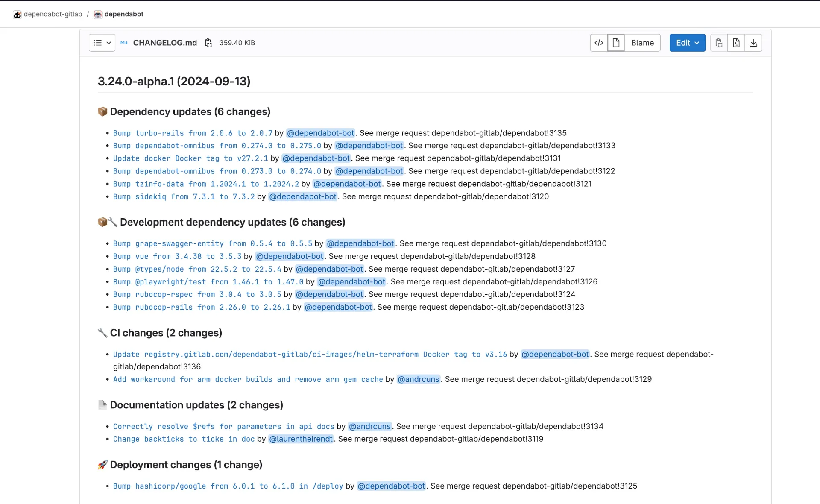Copy file path icon next to CHANGELOG.md
Image resolution: width=820 pixels, height=504 pixels.
pyautogui.click(x=208, y=43)
